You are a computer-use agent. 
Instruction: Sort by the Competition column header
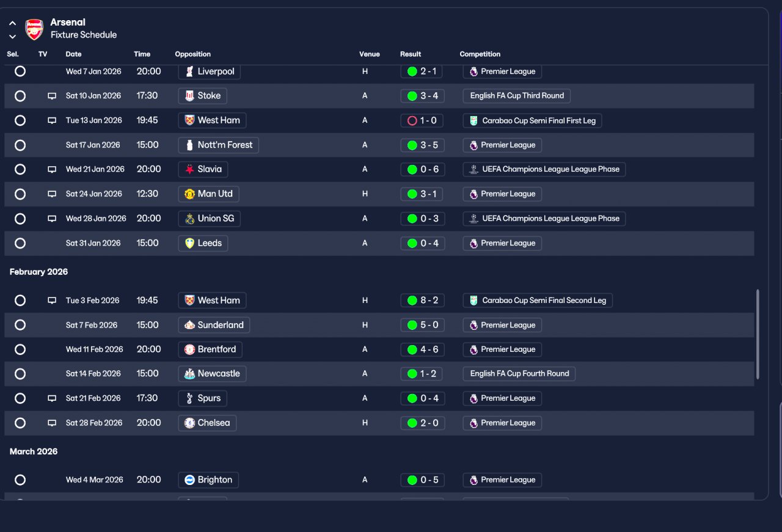[x=480, y=54]
